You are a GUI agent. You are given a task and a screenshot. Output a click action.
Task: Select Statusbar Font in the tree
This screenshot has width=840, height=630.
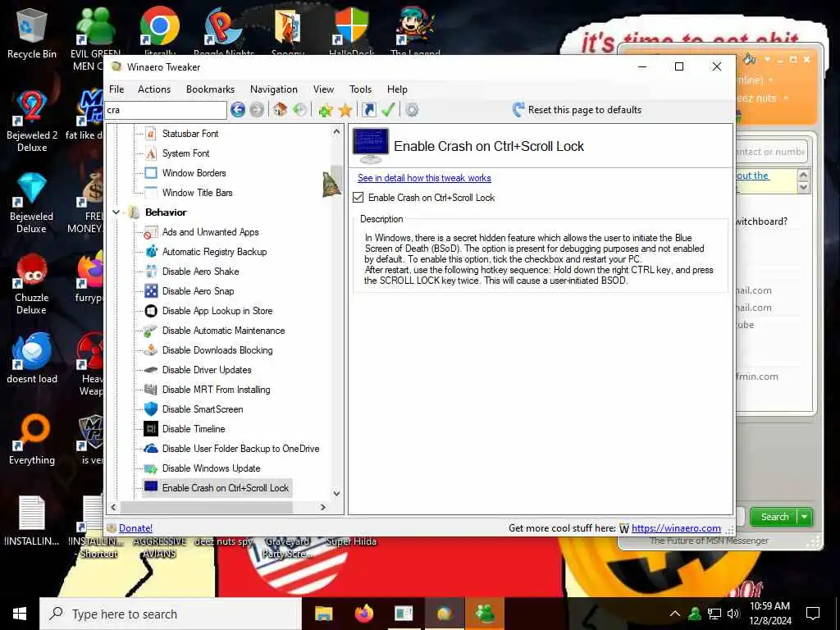(190, 134)
